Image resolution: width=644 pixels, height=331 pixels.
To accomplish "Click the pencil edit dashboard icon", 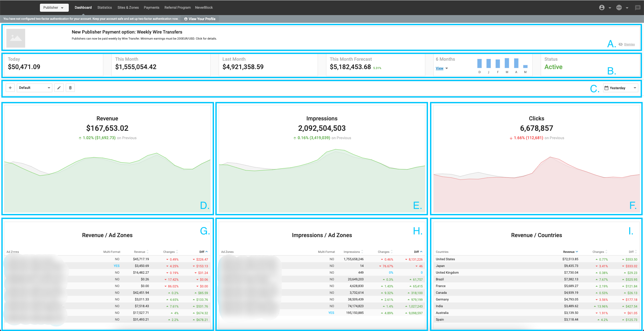I will pos(59,88).
